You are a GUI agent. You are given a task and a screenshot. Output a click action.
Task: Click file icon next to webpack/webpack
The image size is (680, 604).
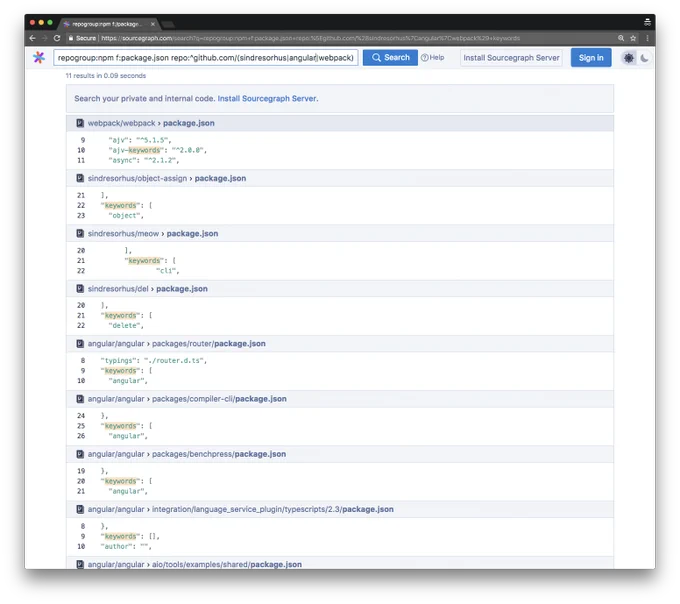pos(80,123)
